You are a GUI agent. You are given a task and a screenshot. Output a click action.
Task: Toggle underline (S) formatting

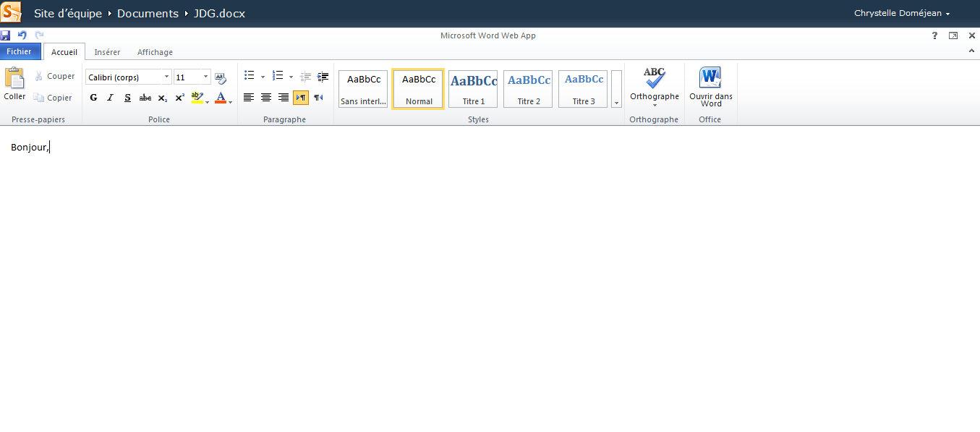pos(128,98)
